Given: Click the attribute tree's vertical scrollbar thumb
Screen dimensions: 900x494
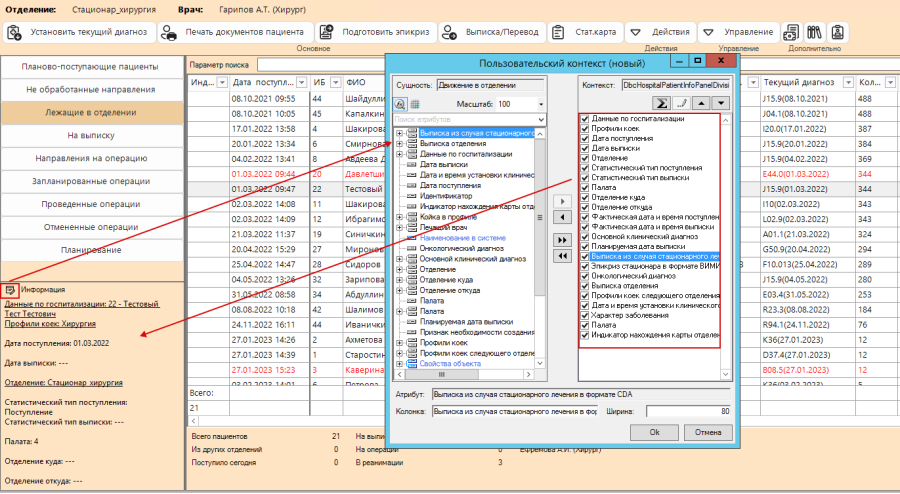Looking at the screenshot, I should pos(540,217).
